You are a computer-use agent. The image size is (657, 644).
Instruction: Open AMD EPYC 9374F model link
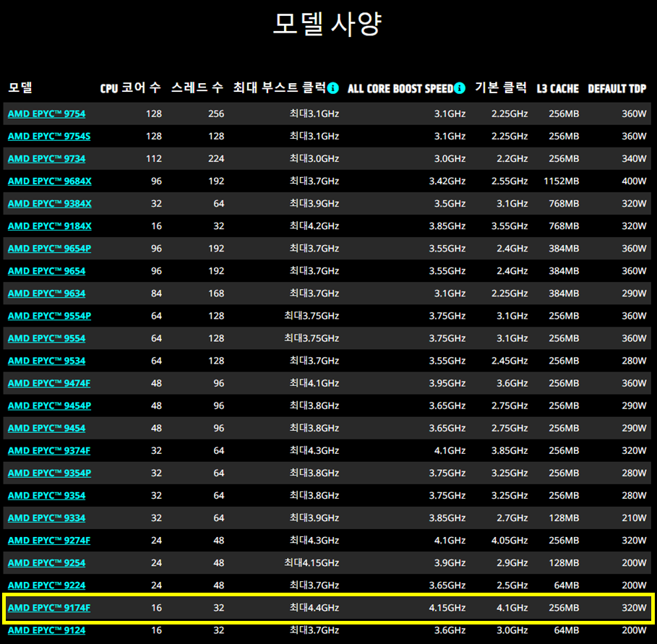(x=49, y=451)
